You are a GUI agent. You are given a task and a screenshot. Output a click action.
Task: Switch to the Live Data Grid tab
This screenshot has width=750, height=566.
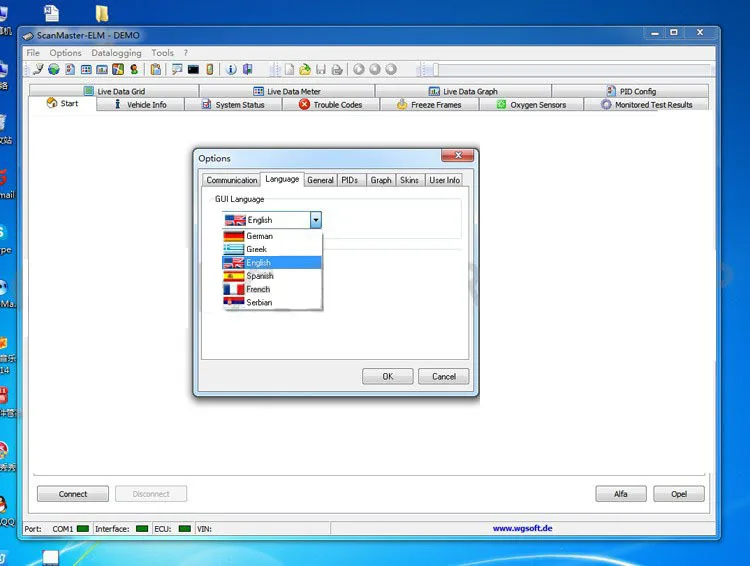tap(114, 91)
